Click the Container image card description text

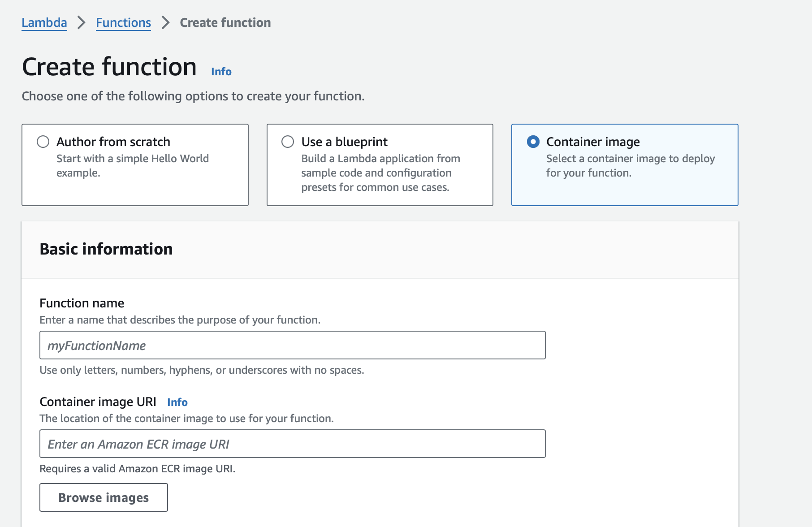click(x=631, y=166)
